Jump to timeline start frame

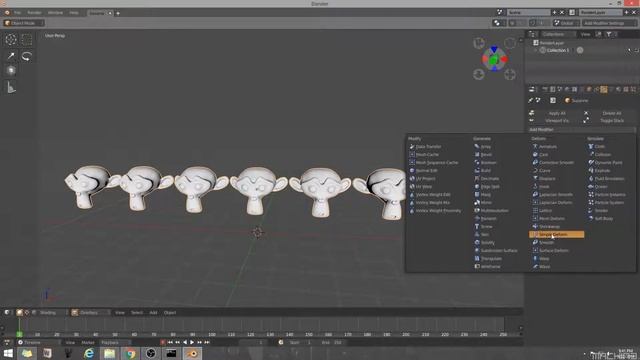point(170,342)
